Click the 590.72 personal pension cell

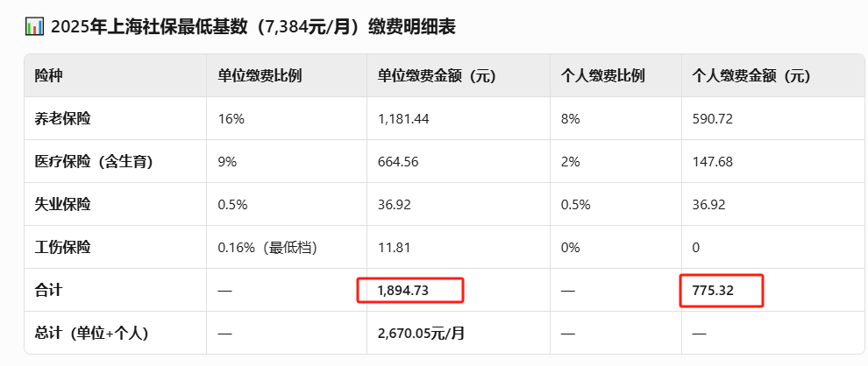[713, 118]
